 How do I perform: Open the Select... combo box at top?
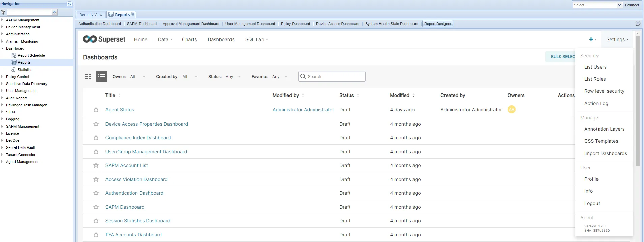point(597,5)
